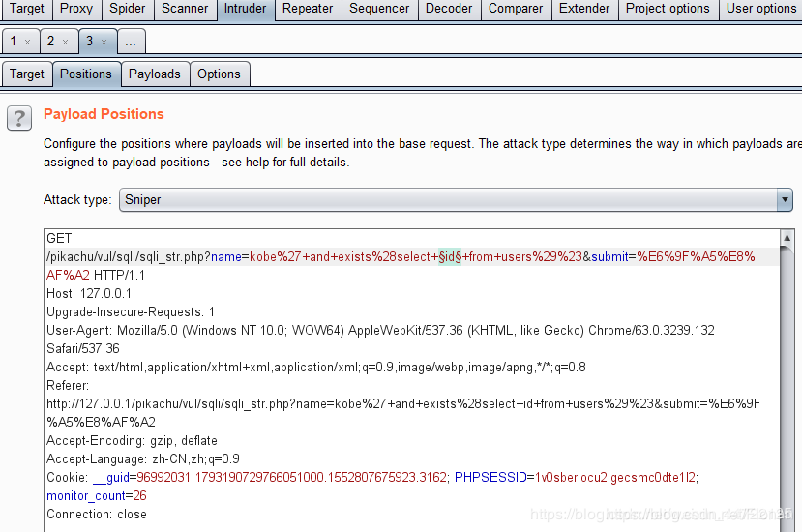
Task: Click the __guid cookie value
Action: coord(291,478)
